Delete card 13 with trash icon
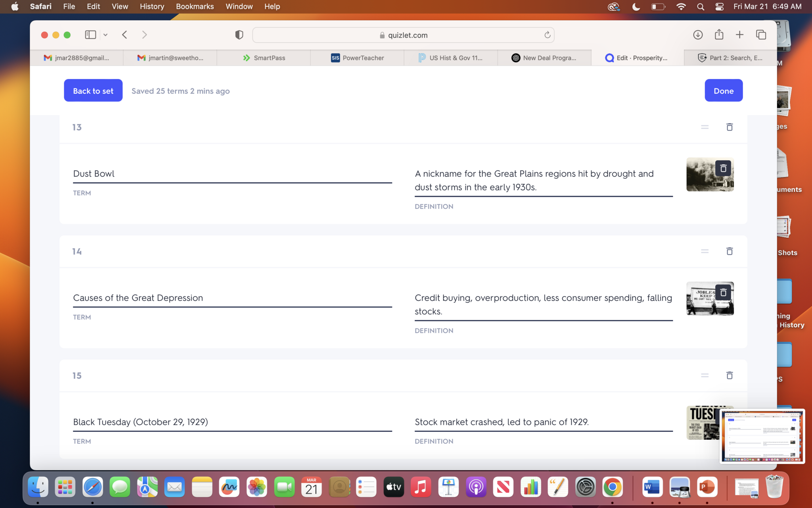This screenshot has width=812, height=508. tap(729, 127)
